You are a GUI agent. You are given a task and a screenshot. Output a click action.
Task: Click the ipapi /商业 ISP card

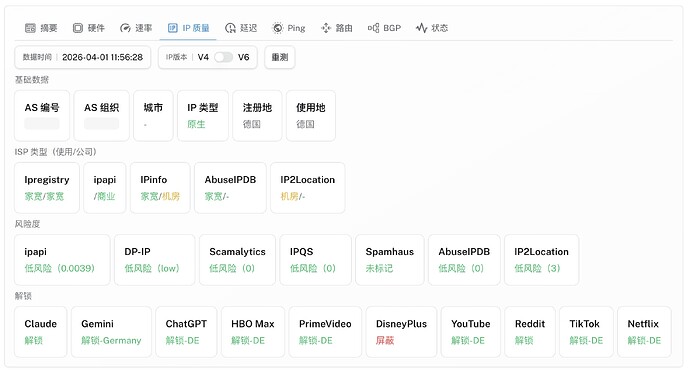105,188
